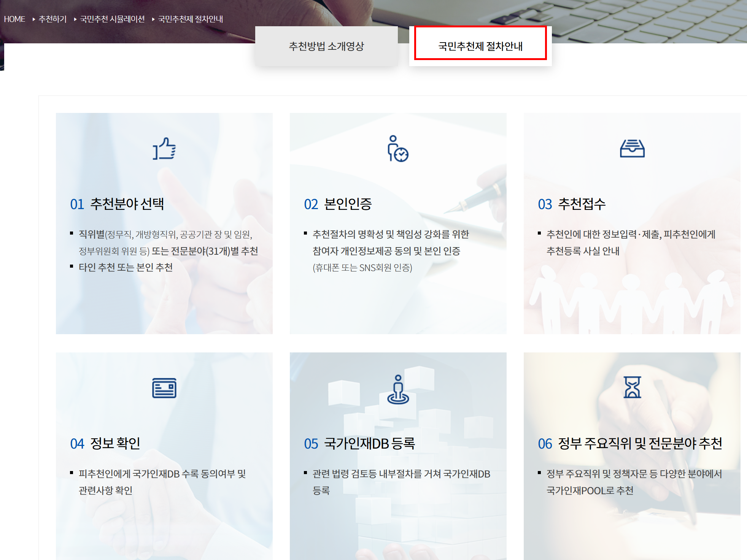Click the 휴대폰 또는 SNS회원 인증 note
Screen dimensions: 747x560
click(x=362, y=268)
